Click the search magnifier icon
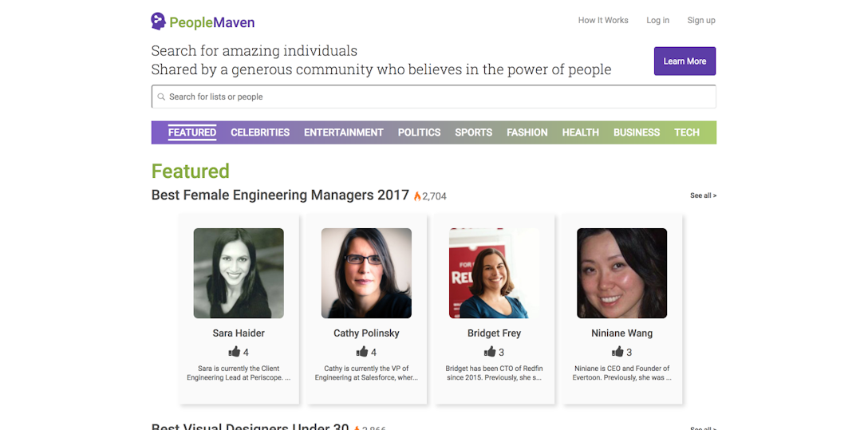The image size is (868, 430). [x=161, y=97]
